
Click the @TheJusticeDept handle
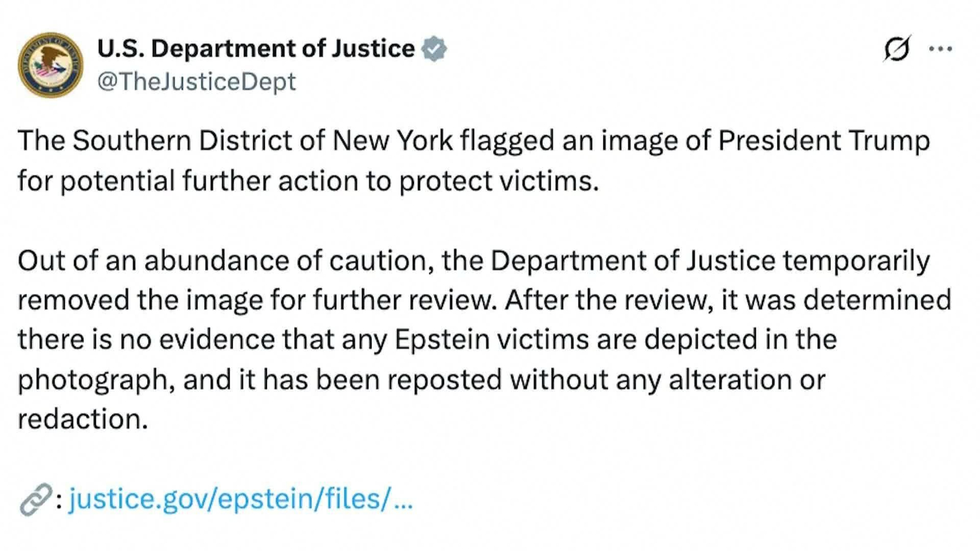(197, 81)
